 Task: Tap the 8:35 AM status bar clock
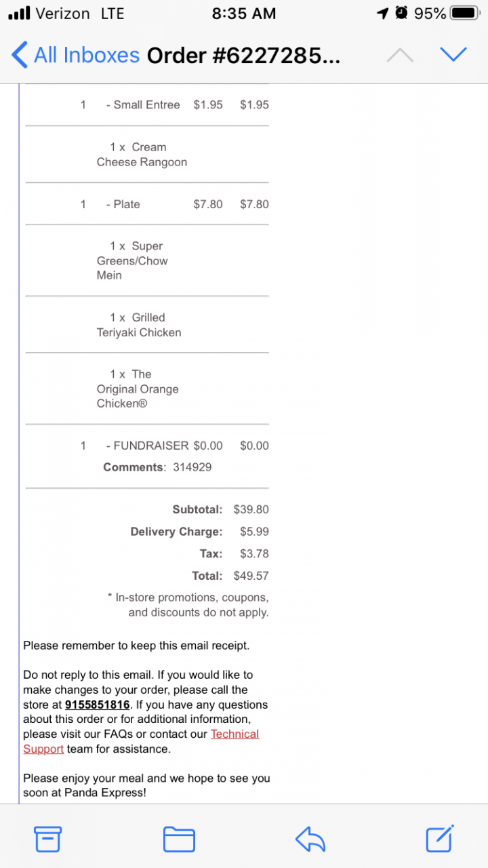(244, 14)
